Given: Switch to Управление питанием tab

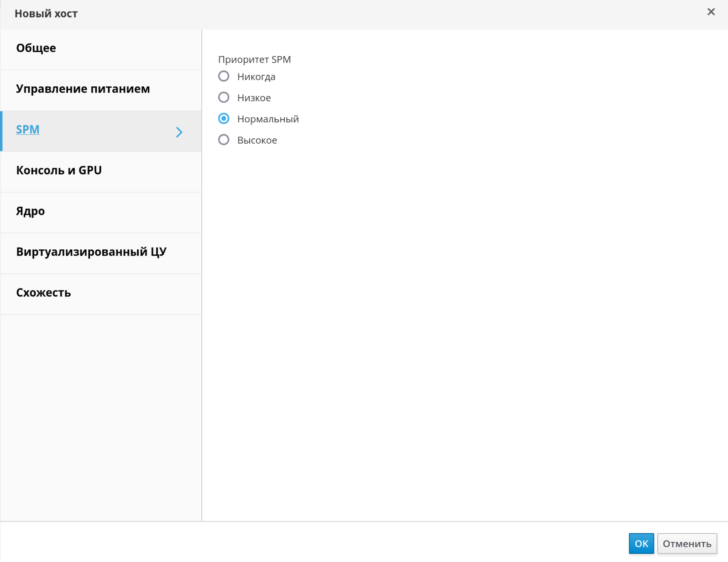Looking at the screenshot, I should 83,89.
